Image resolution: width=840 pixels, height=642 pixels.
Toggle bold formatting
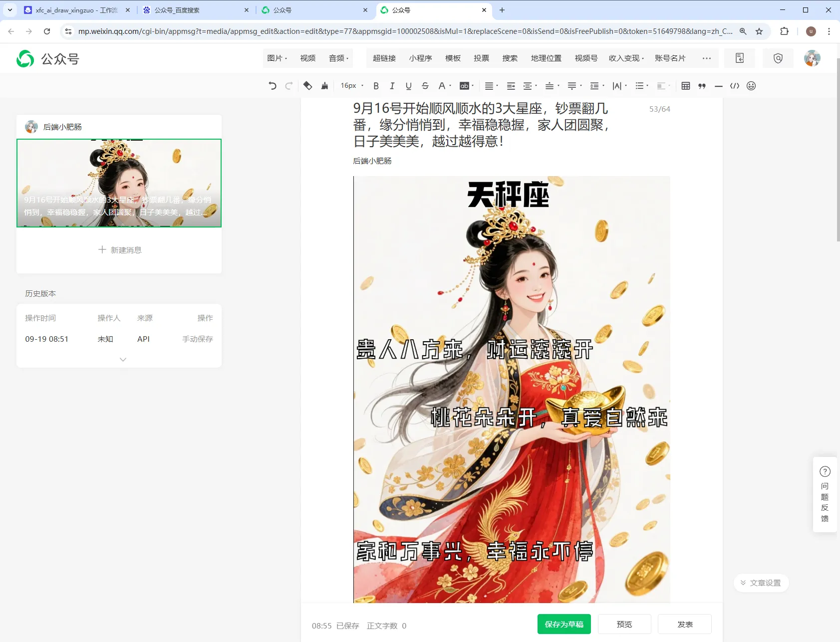[376, 86]
